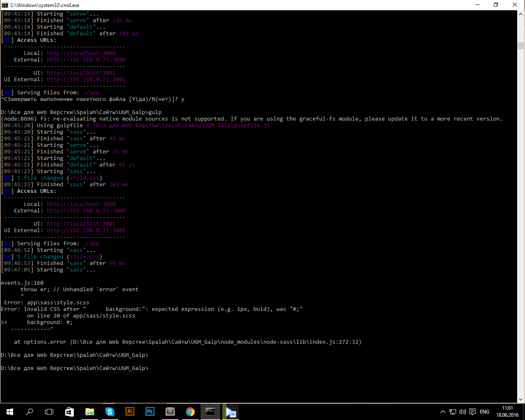This screenshot has width=525, height=420.
Task: Click the line 'events.js:160'
Action: coord(22,283)
